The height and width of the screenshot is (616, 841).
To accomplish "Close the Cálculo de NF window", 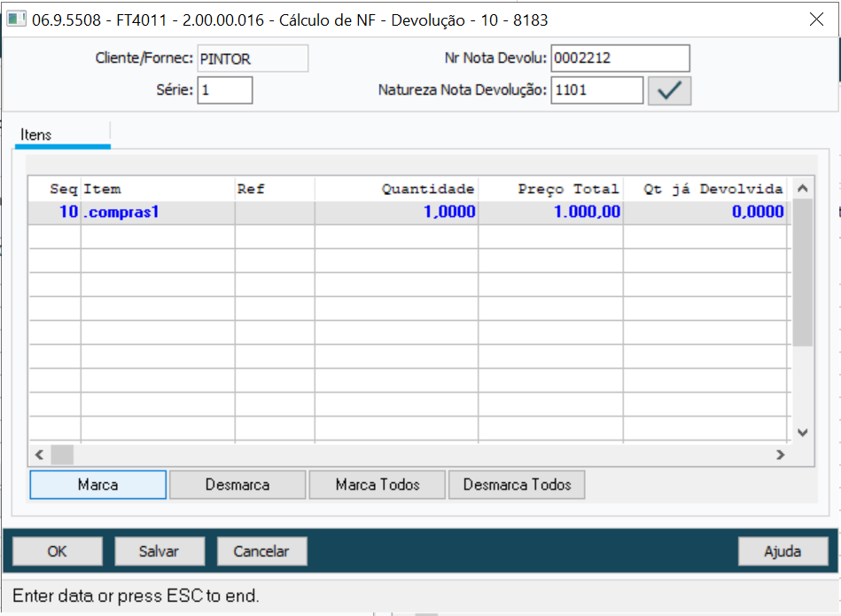I will click(816, 19).
